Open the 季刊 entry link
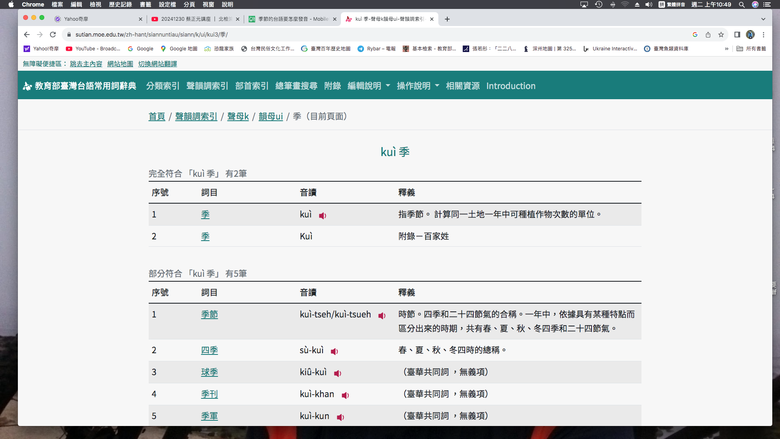Viewport: 780px width, 439px height. tap(209, 394)
